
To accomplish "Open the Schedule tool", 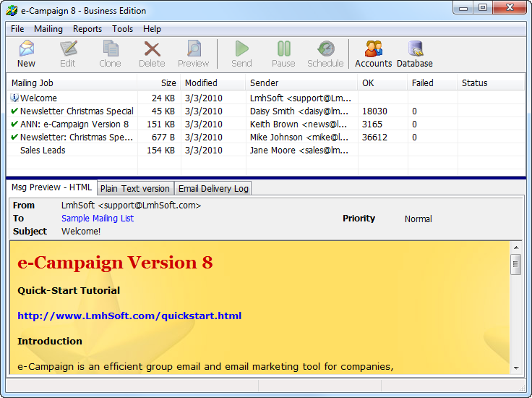I will 326,54.
